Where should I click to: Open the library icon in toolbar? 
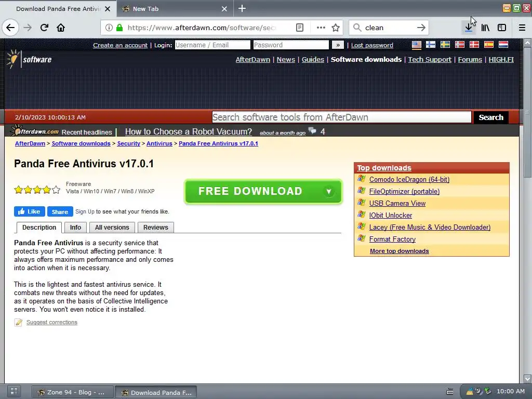tap(485, 28)
